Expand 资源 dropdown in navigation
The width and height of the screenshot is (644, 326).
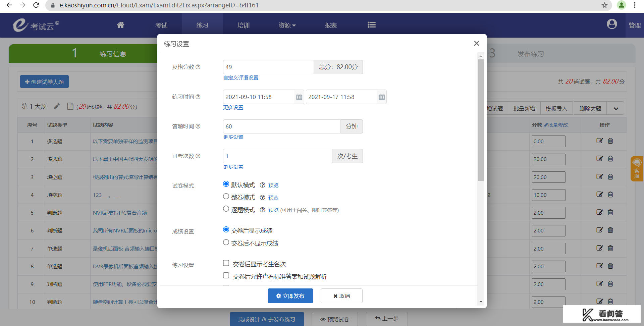[287, 25]
